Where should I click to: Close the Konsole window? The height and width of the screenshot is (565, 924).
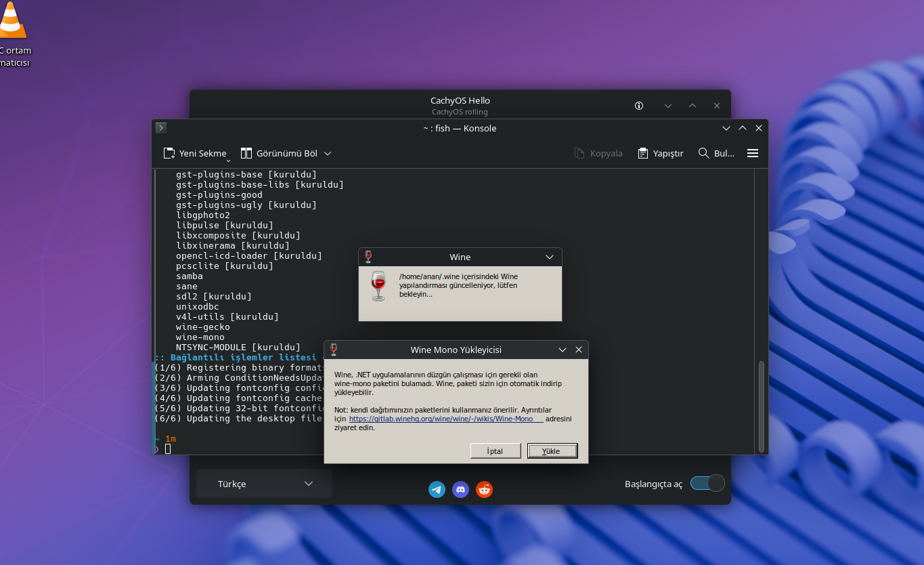coord(759,128)
